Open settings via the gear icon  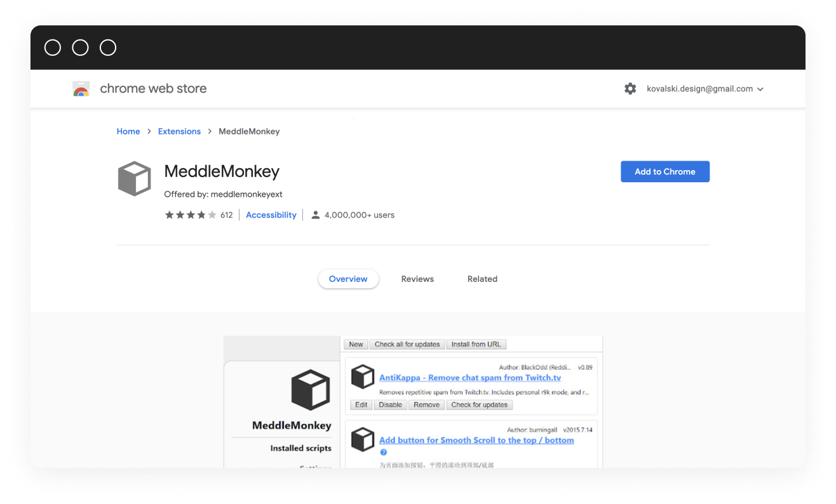[630, 89]
